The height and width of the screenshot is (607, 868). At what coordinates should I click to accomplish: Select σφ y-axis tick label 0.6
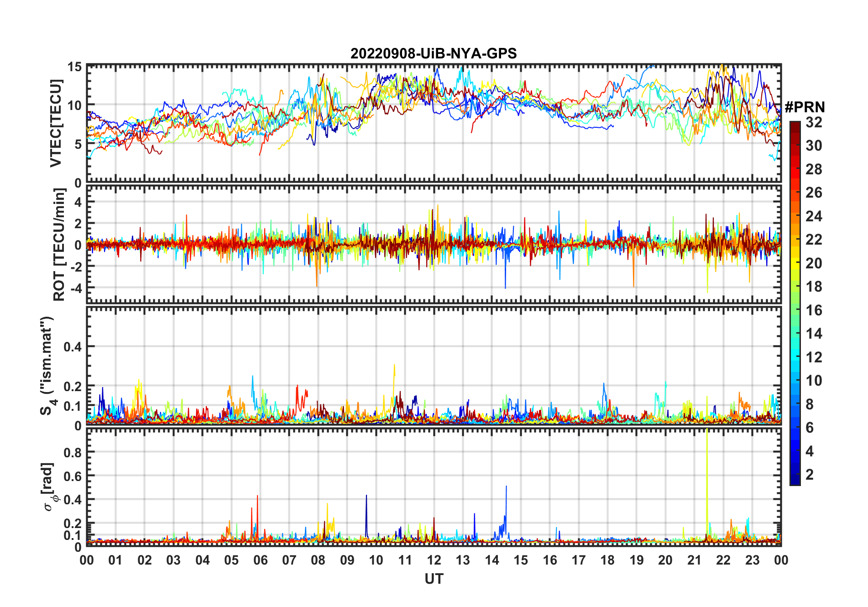73,476
